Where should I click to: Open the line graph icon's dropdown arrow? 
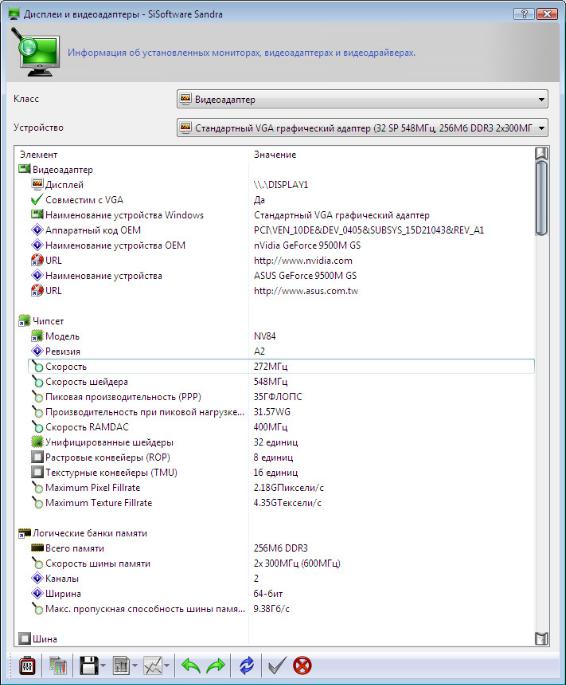click(x=167, y=666)
